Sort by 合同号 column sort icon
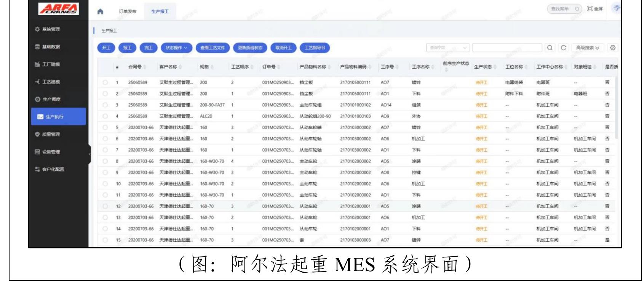This screenshot has width=644, height=283. click(x=145, y=67)
